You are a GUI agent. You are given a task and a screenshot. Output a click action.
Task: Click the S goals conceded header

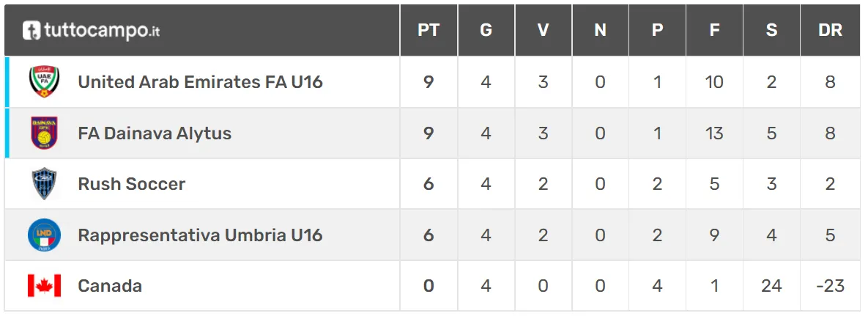point(771,31)
